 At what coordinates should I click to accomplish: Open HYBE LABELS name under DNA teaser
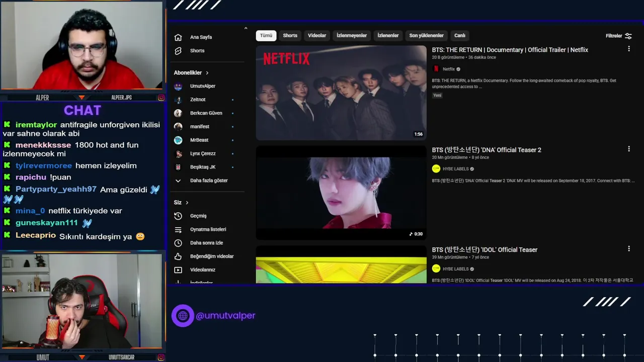coord(456,169)
